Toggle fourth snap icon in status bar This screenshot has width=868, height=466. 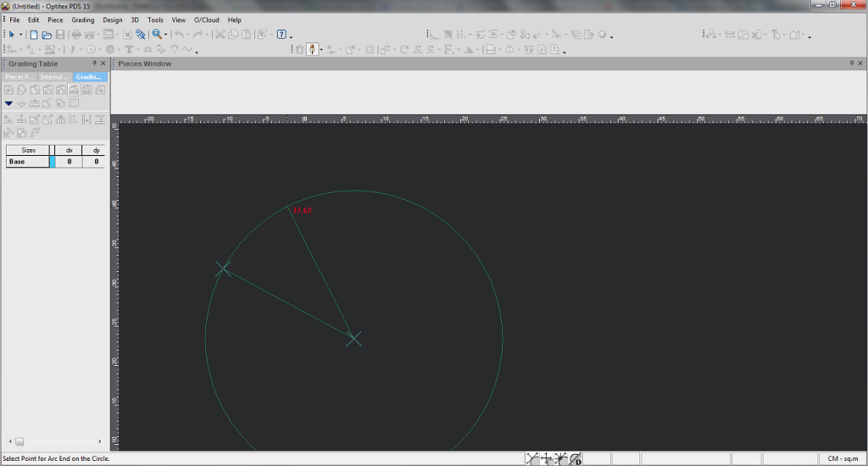tap(576, 458)
